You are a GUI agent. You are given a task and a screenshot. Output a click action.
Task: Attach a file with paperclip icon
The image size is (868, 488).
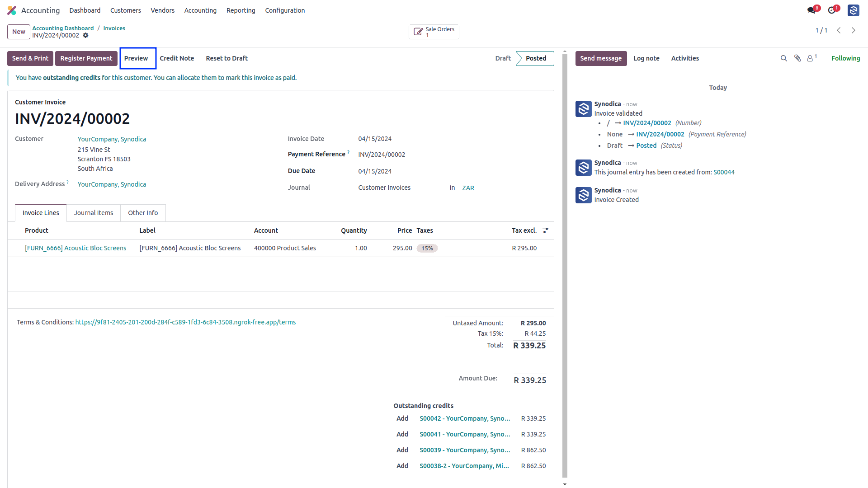click(797, 58)
